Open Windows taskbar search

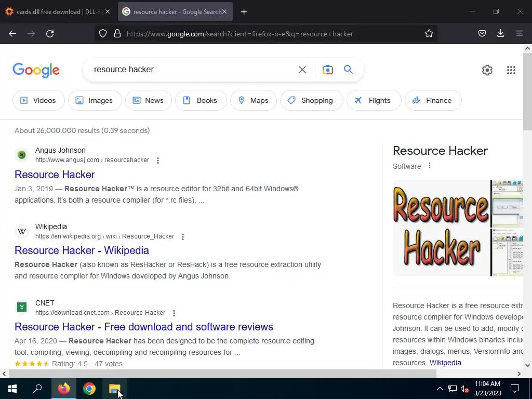pos(37,389)
